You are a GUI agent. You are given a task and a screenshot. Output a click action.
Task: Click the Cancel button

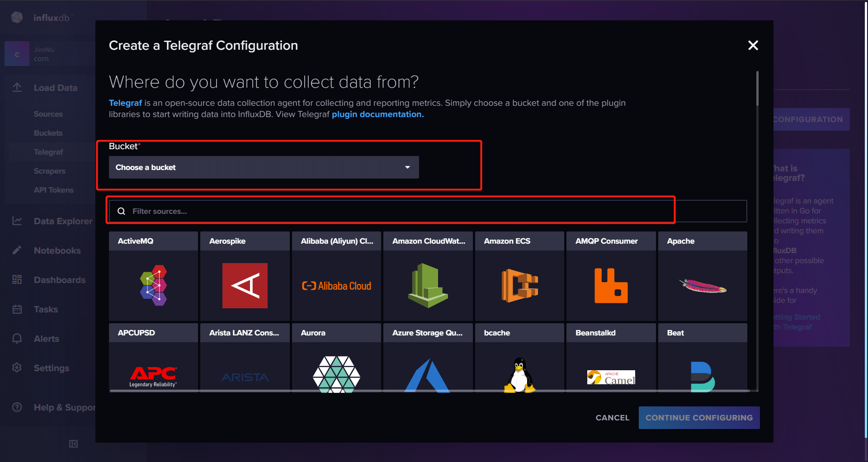pos(612,418)
